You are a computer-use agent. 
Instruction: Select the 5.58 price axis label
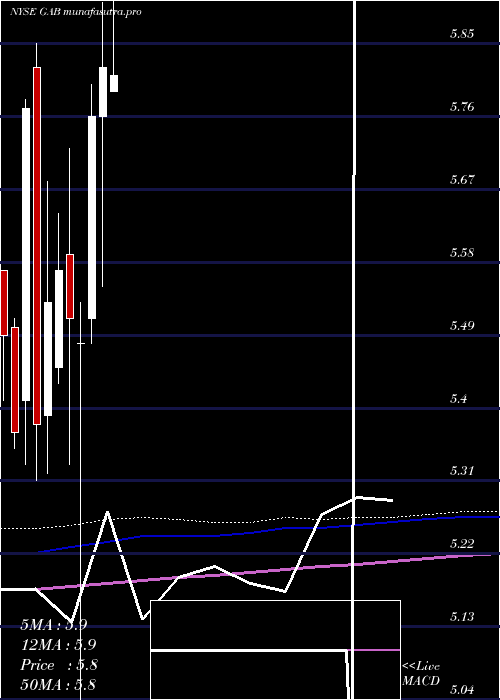click(x=462, y=253)
